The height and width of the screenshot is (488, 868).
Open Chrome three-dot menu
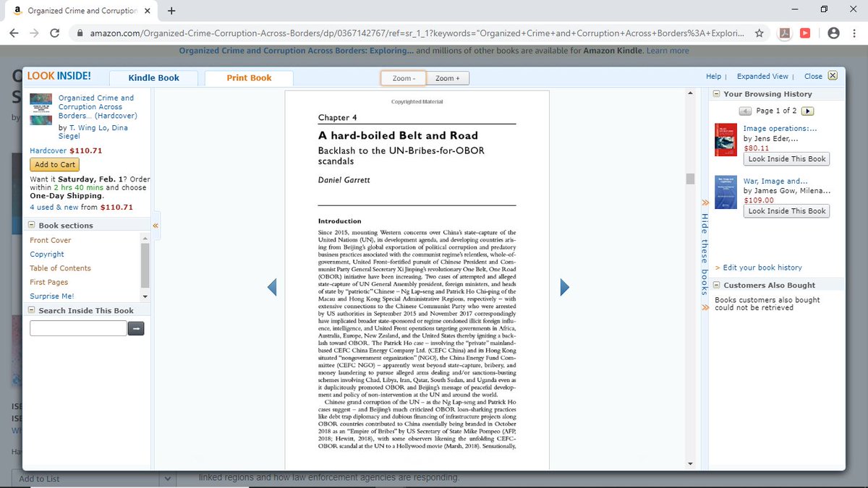(x=854, y=33)
